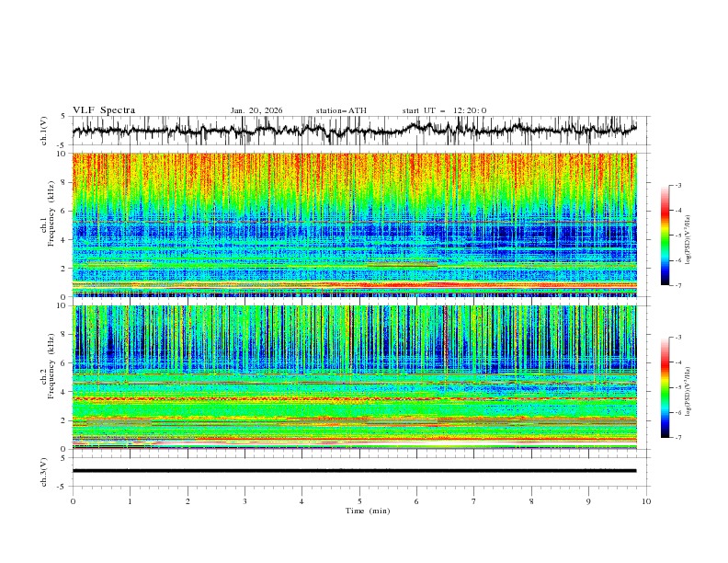Screen dimensions: 728x563
Task: Click the "0" tick on the time axis
Action: coord(73,501)
